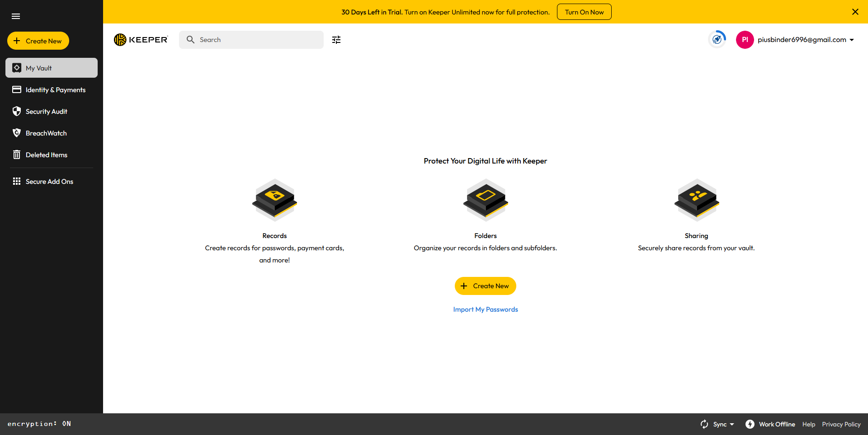The height and width of the screenshot is (435, 868).
Task: Click the PI account avatar
Action: 745,40
